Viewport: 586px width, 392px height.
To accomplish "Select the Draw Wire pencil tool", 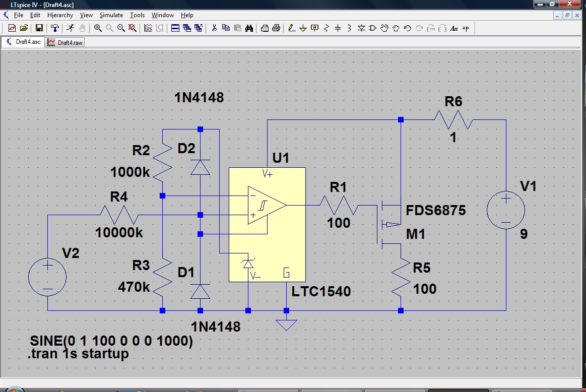I will point(292,28).
